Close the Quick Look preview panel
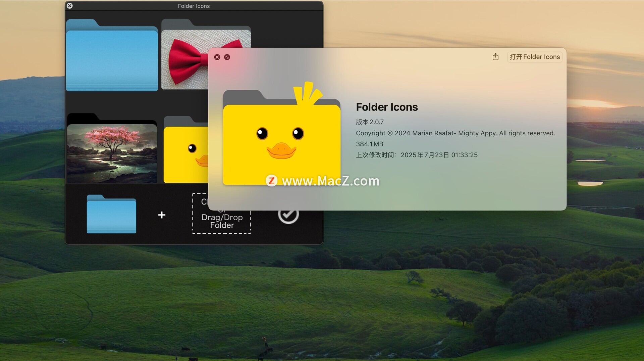The width and height of the screenshot is (644, 361). 217,57
